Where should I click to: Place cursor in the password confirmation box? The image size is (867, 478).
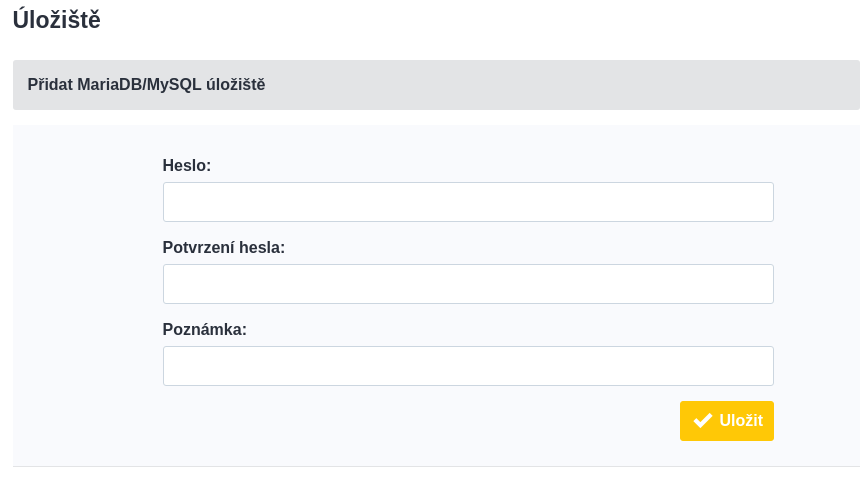pyautogui.click(x=468, y=284)
